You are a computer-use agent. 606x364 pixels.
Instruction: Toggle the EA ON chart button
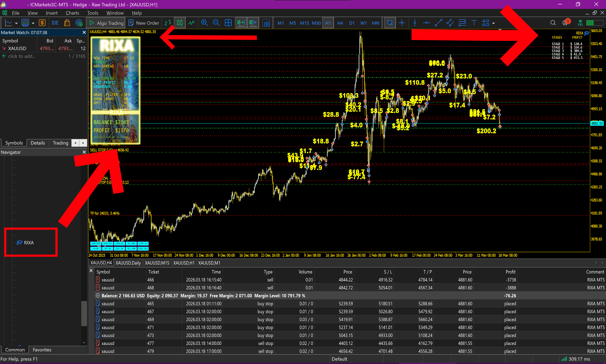[96, 248]
